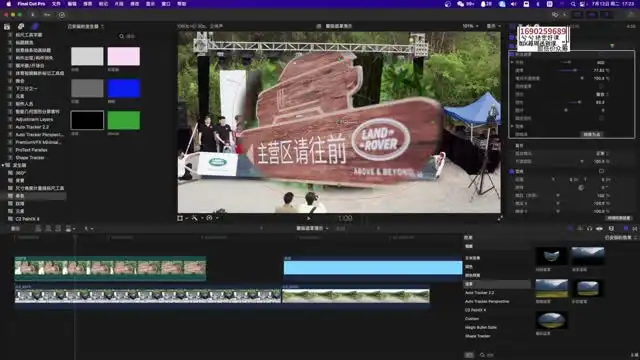Toggle the timeline layout button in top toolbar
Viewport: 640px width, 360px height.
point(592,15)
